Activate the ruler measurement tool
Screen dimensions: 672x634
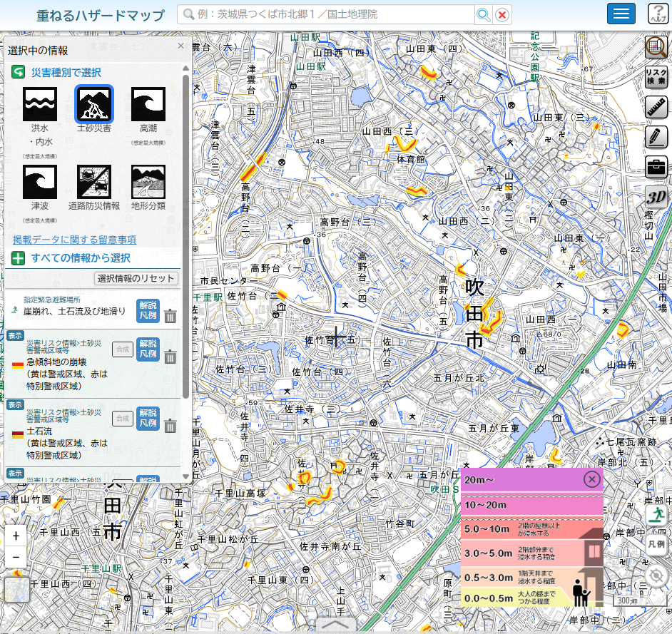[656, 107]
